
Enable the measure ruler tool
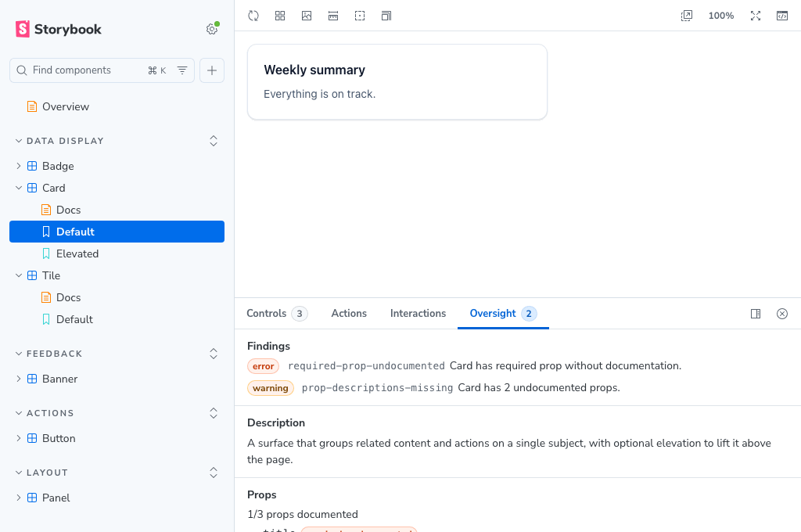[x=333, y=16]
